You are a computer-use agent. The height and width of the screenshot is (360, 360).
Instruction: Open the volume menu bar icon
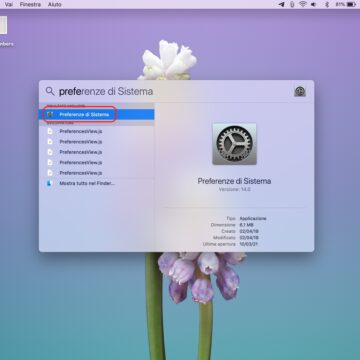(x=313, y=4)
